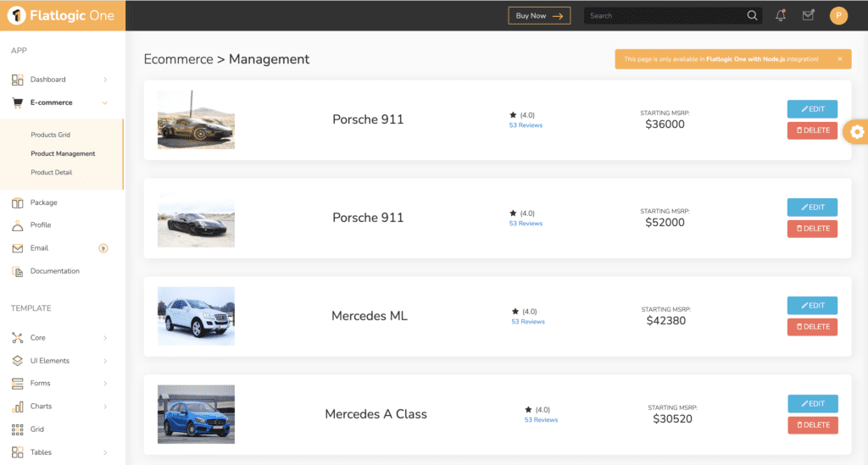Click the UI Elements layers icon
The width and height of the screenshot is (868, 465).
17,361
